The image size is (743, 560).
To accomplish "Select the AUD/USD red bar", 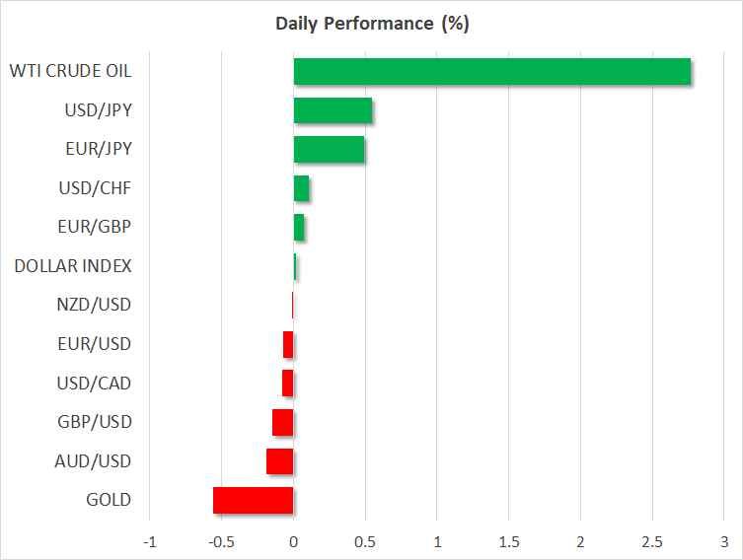I will coord(280,461).
